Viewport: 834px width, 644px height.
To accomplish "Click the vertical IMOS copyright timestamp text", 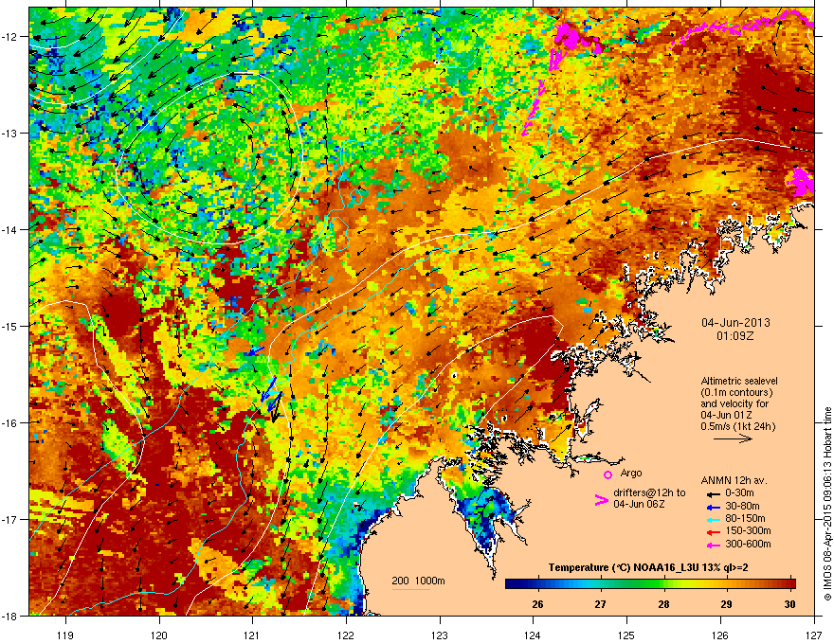I will click(x=827, y=504).
